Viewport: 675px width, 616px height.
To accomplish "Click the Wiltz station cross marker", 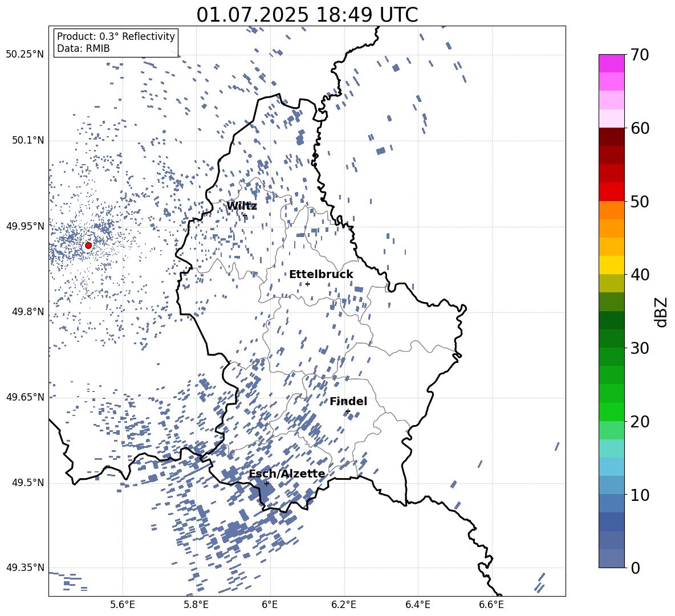I will (245, 215).
